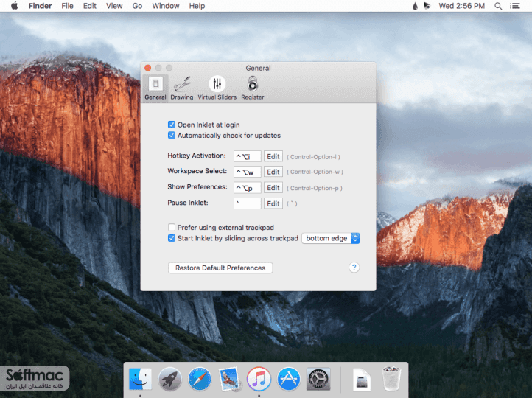This screenshot has height=398, width=532.
Task: Click the Hotkey Activation shortcut field
Action: [248, 156]
